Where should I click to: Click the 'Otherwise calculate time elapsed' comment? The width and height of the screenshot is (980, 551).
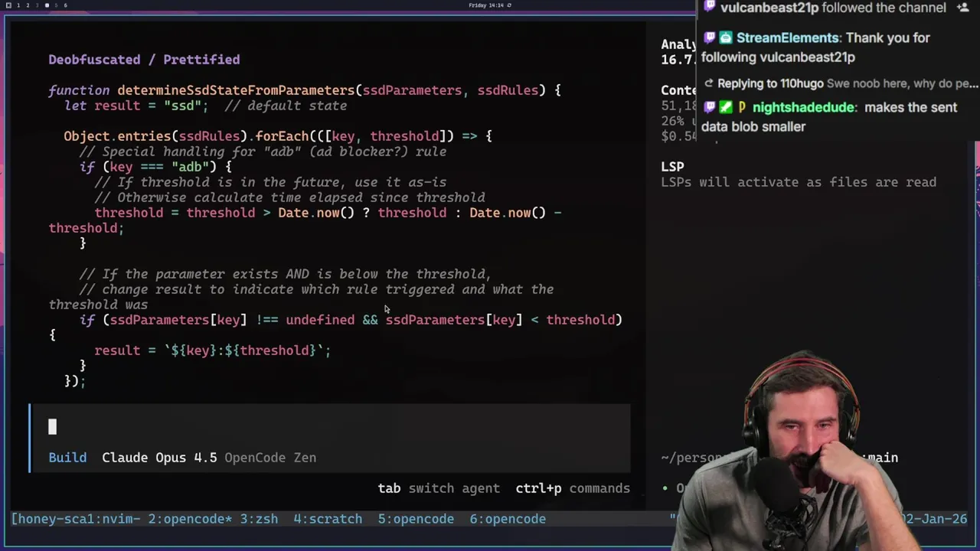pos(289,197)
